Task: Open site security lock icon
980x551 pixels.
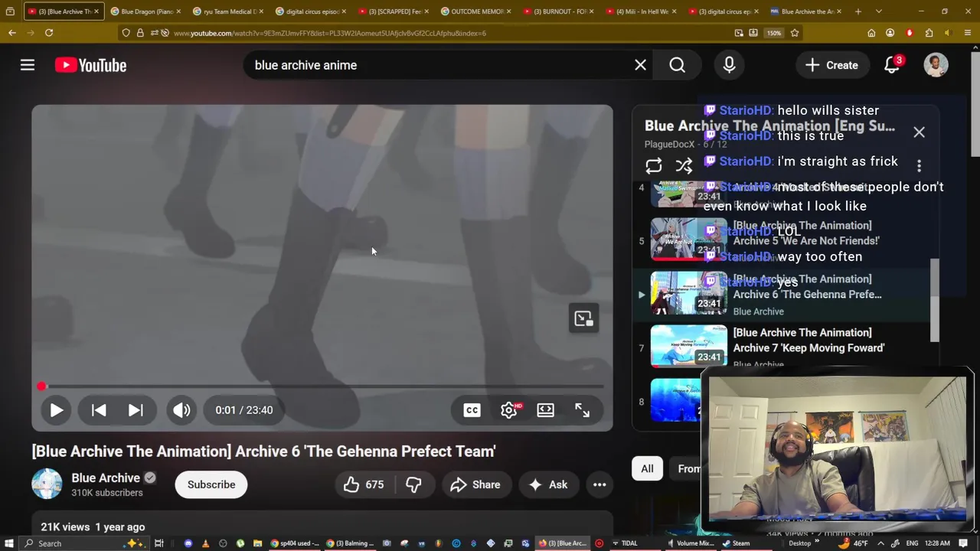Action: [x=140, y=33]
